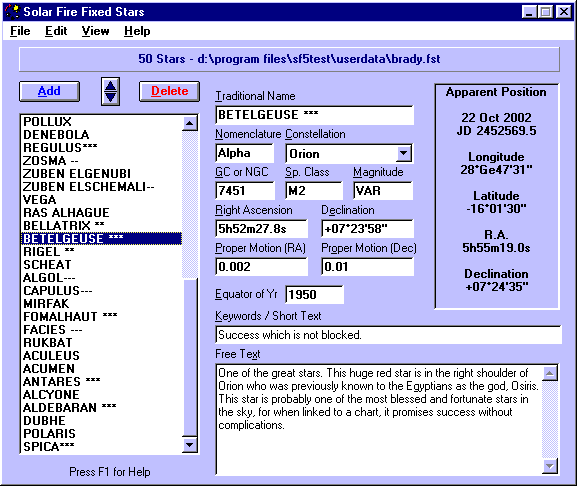Viewport: 577px width, 486px height.
Task: Click the Traditional Name field containing BETELGEUSE
Action: [314, 115]
